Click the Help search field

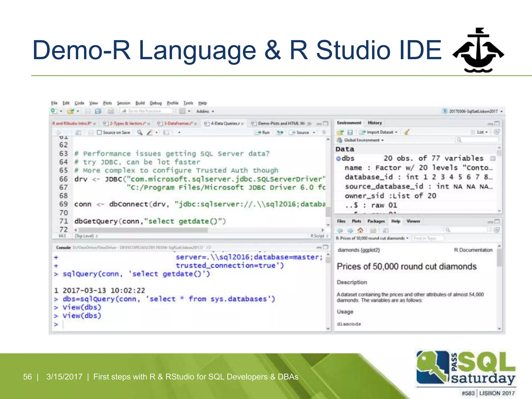[465, 230]
